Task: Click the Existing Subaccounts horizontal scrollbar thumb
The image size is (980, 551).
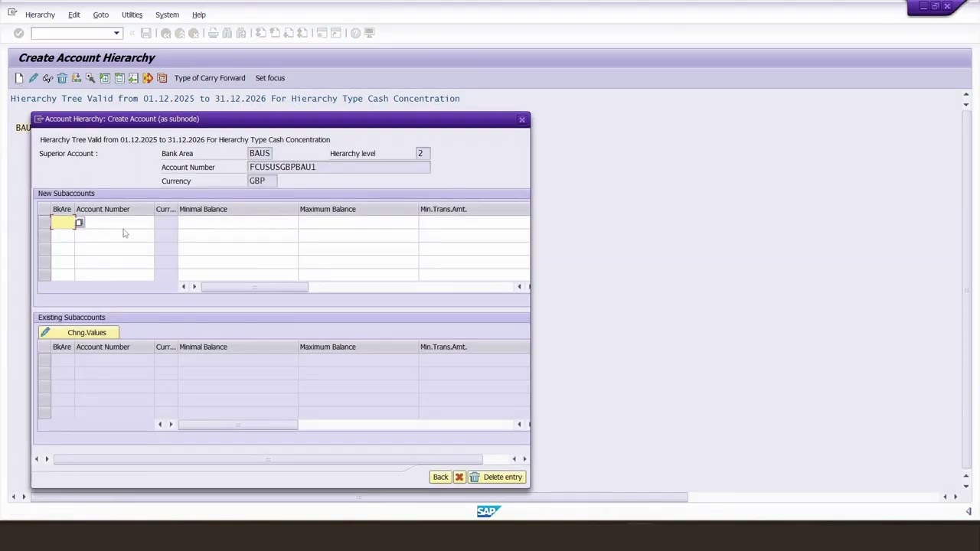Action: tap(237, 425)
